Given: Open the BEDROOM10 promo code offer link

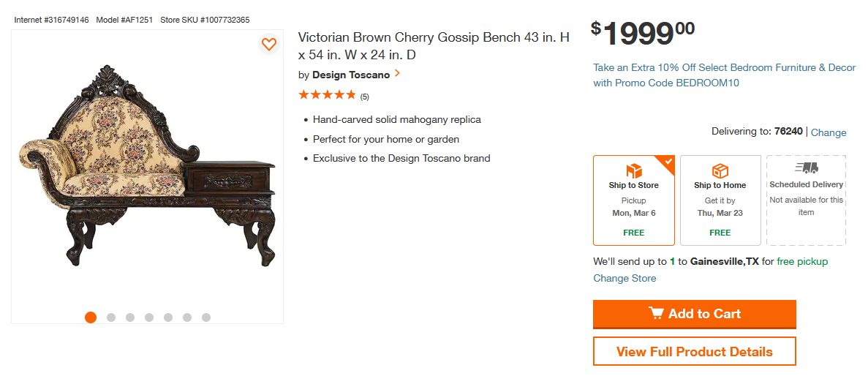Looking at the screenshot, I should [724, 75].
